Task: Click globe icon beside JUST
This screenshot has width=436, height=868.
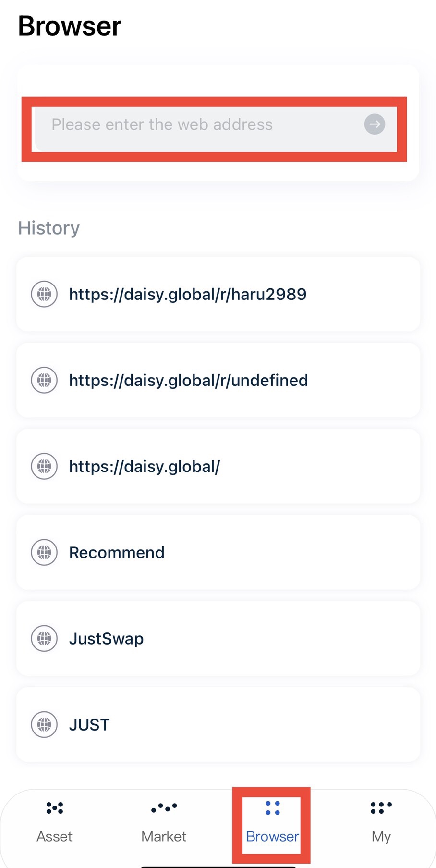Action: point(44,724)
